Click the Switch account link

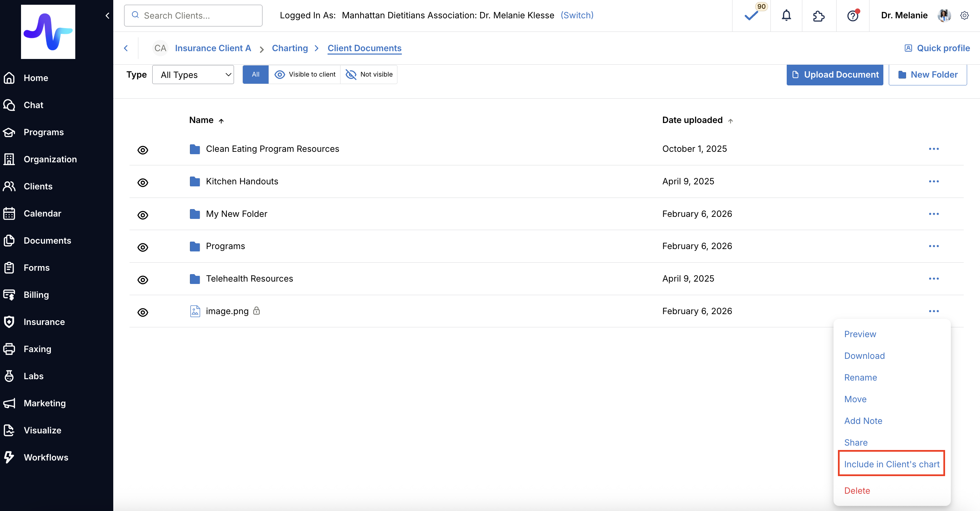(x=577, y=15)
